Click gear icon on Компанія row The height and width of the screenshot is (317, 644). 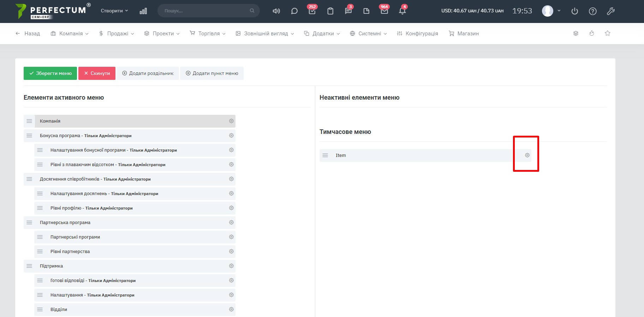(231, 121)
